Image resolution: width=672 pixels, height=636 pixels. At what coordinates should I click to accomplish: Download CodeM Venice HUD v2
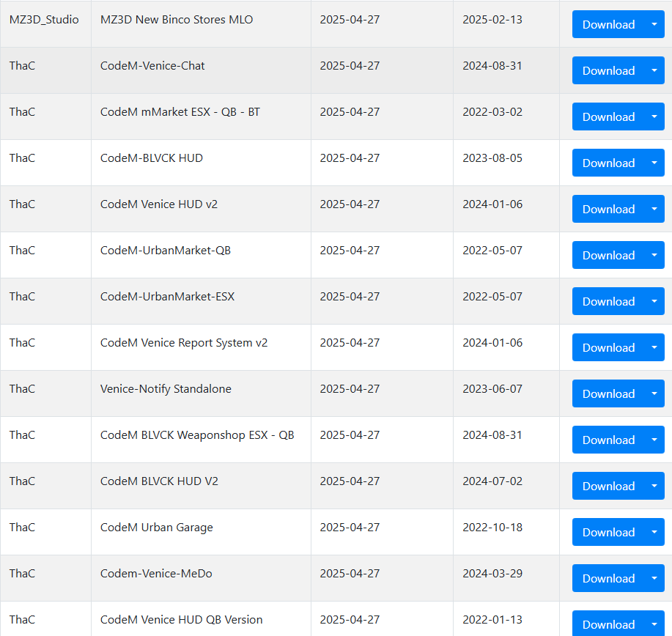[608, 209]
